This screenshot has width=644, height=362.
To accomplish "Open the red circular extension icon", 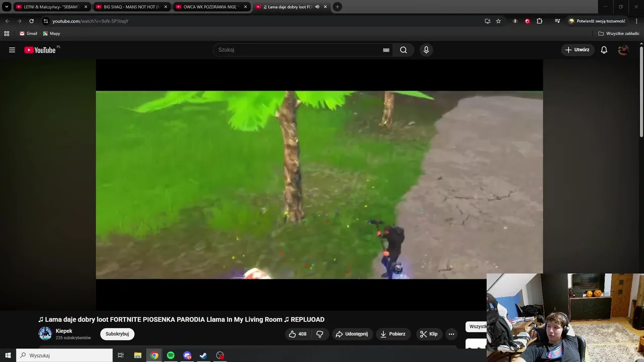I will 527,21.
